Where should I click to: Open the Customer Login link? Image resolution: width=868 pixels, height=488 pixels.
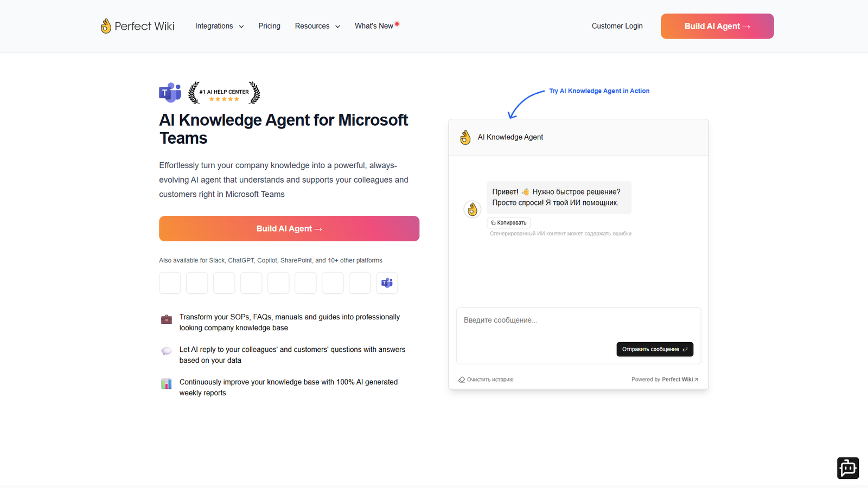coord(617,26)
